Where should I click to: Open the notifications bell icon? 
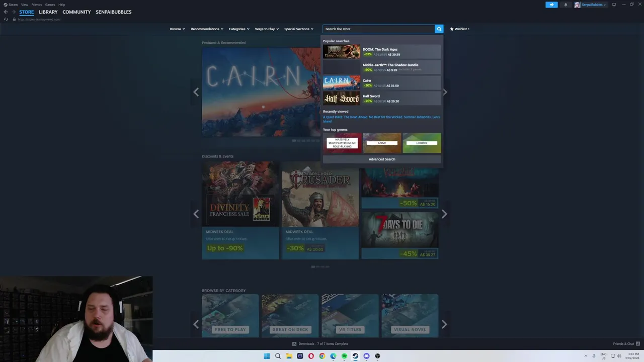point(566,5)
